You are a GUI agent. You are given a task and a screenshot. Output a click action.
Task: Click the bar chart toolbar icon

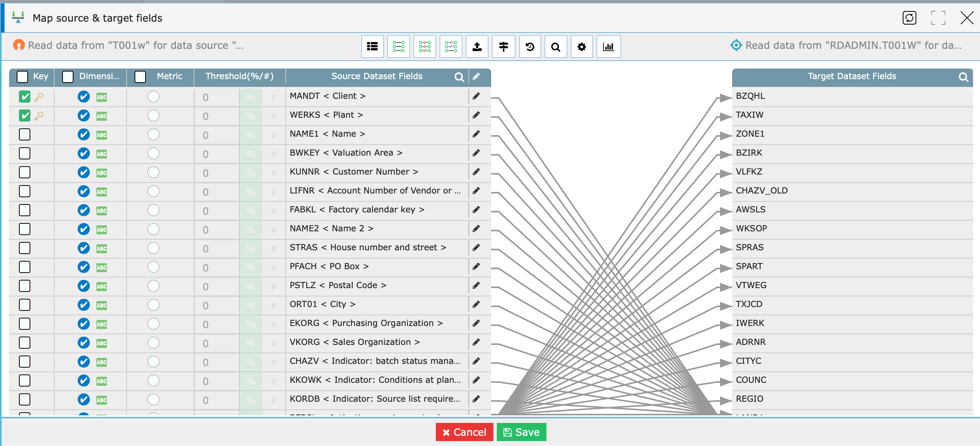click(x=608, y=47)
